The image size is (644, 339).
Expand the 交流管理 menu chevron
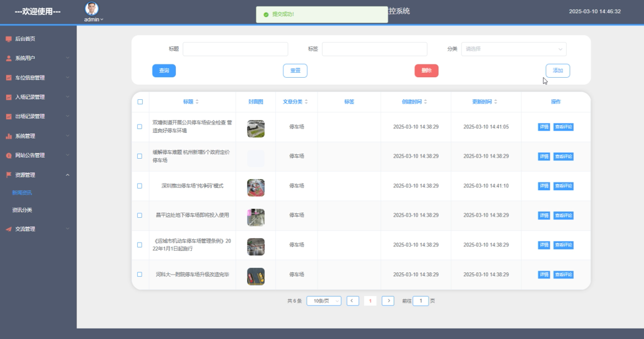point(68,229)
